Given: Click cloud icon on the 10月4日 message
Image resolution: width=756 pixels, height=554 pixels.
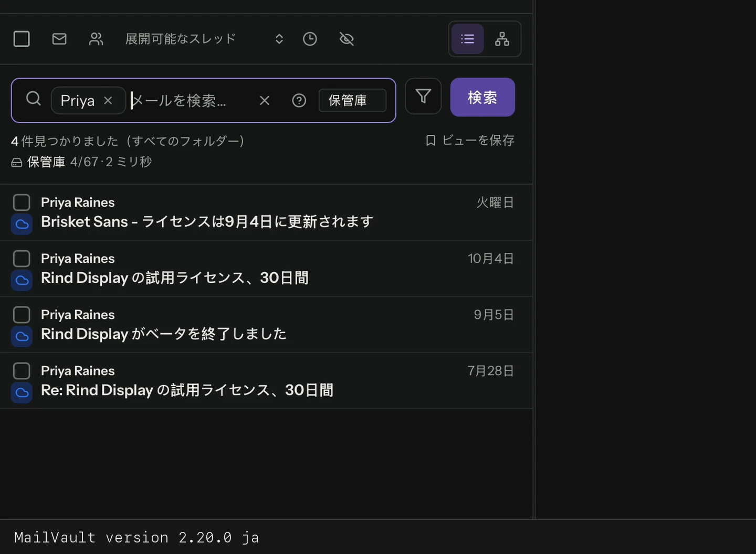Looking at the screenshot, I should click(22, 281).
